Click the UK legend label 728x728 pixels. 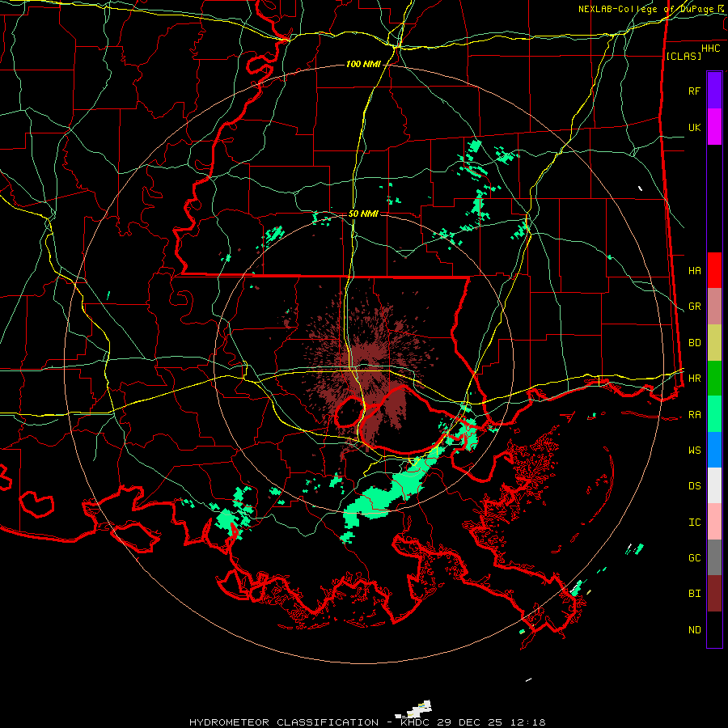point(695,127)
